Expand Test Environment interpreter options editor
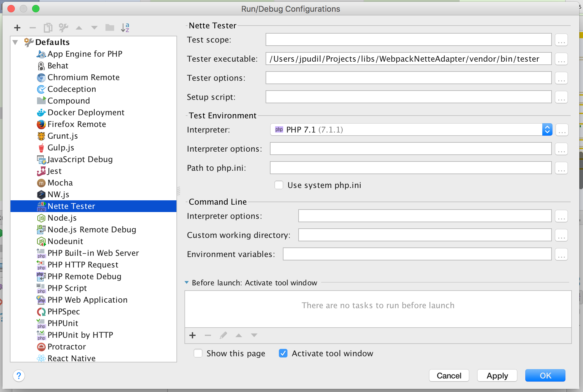The image size is (583, 392). 561,149
